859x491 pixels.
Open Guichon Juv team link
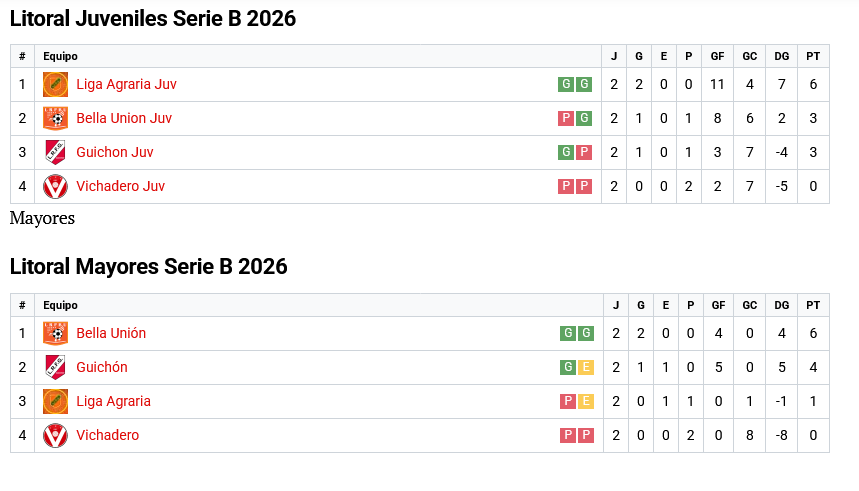click(x=115, y=153)
